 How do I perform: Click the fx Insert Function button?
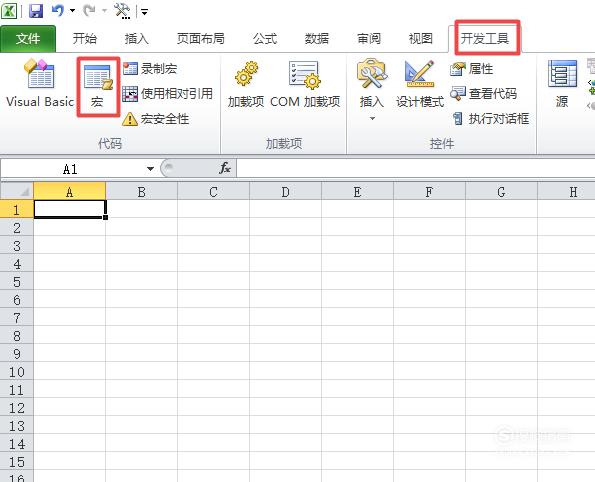225,168
